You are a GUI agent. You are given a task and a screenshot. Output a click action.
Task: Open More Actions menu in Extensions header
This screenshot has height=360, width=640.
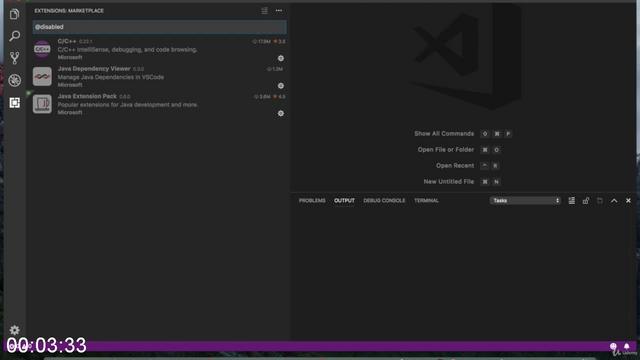[x=279, y=11]
